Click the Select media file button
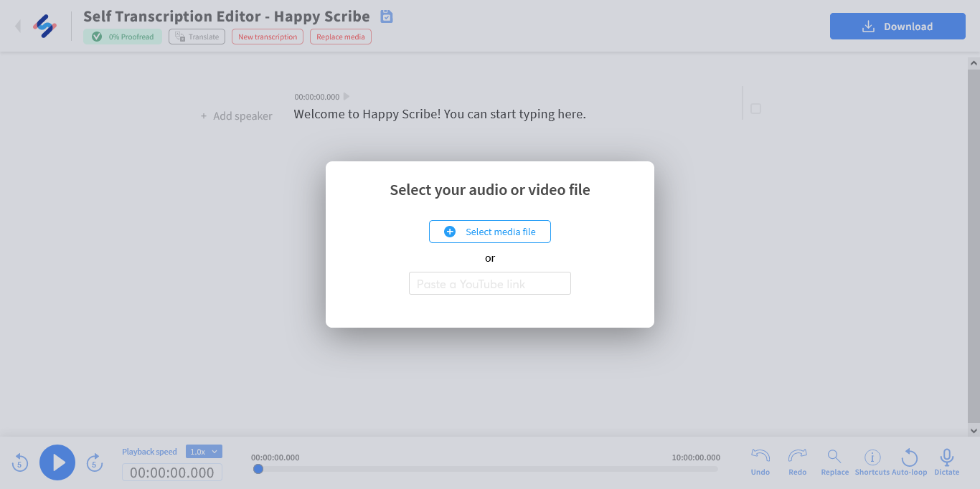Screen dimensions: 980x489 (x=490, y=232)
